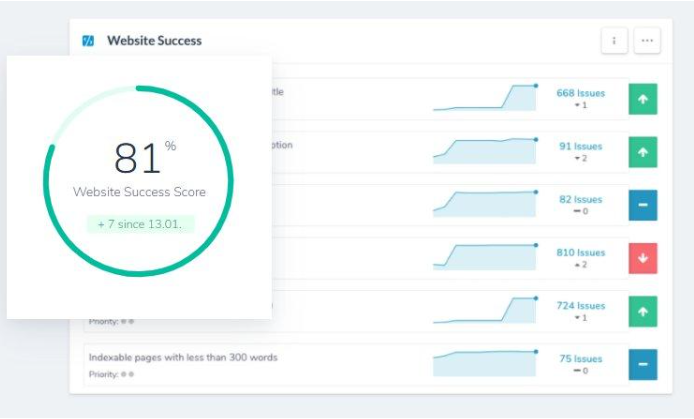Screen dimensions: 694x419
Task: Open the 810 Issues link
Action: point(581,252)
